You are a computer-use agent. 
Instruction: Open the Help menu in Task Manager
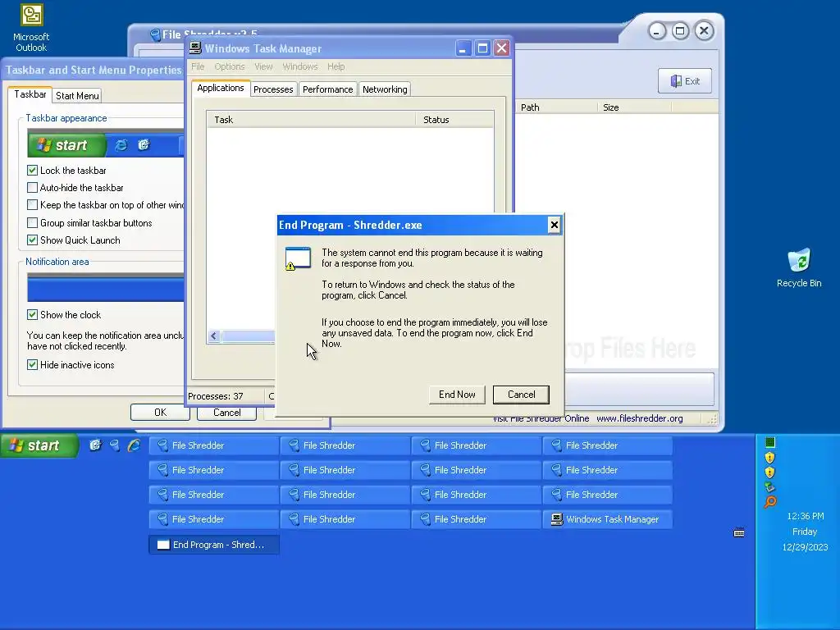point(336,66)
